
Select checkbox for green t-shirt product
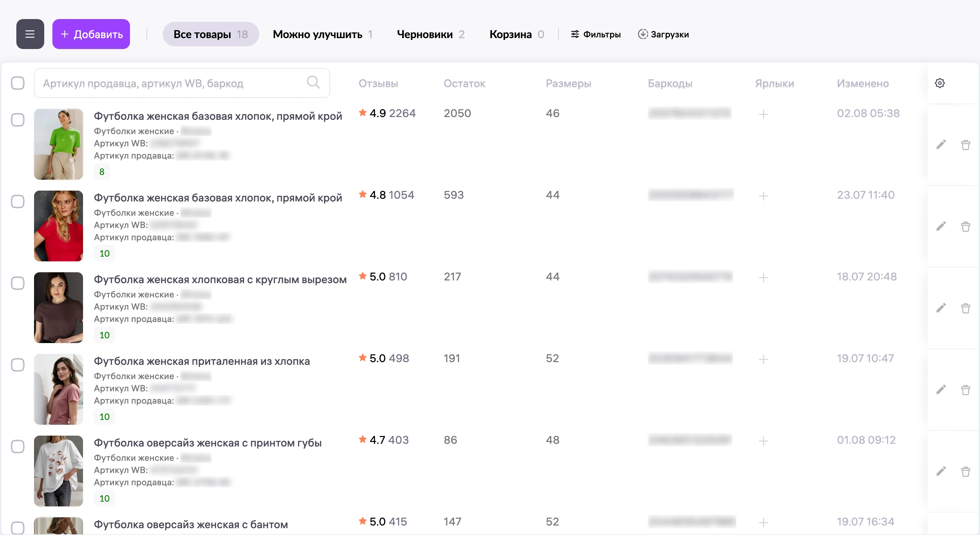tap(17, 120)
